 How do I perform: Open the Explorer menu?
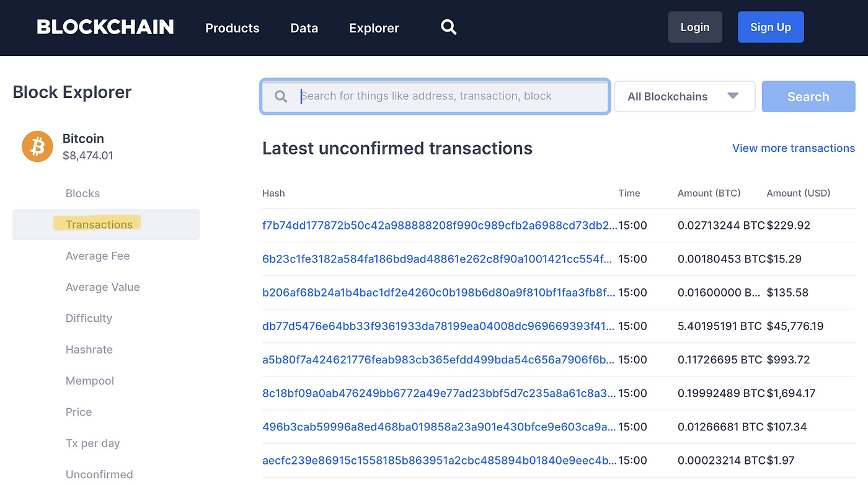click(374, 28)
